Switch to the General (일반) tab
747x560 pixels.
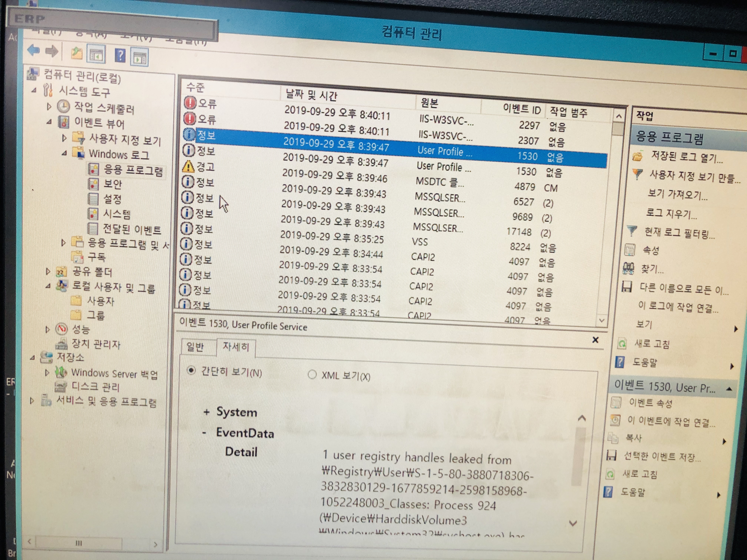(x=195, y=347)
